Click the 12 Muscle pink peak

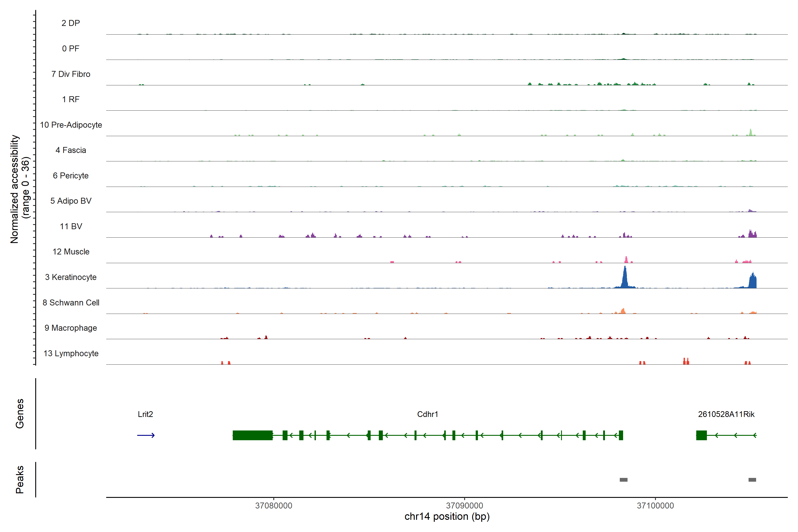tap(626, 260)
